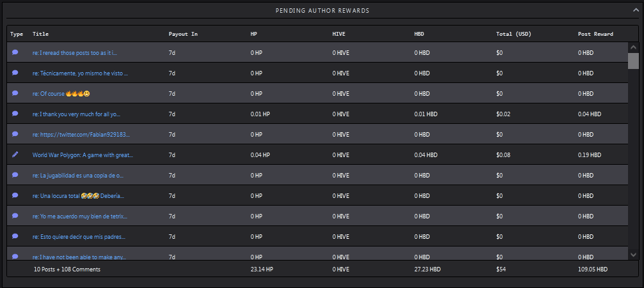644x288 pixels.
Task: Click the pencil post icon for World War Polygon
Action: tap(15, 155)
